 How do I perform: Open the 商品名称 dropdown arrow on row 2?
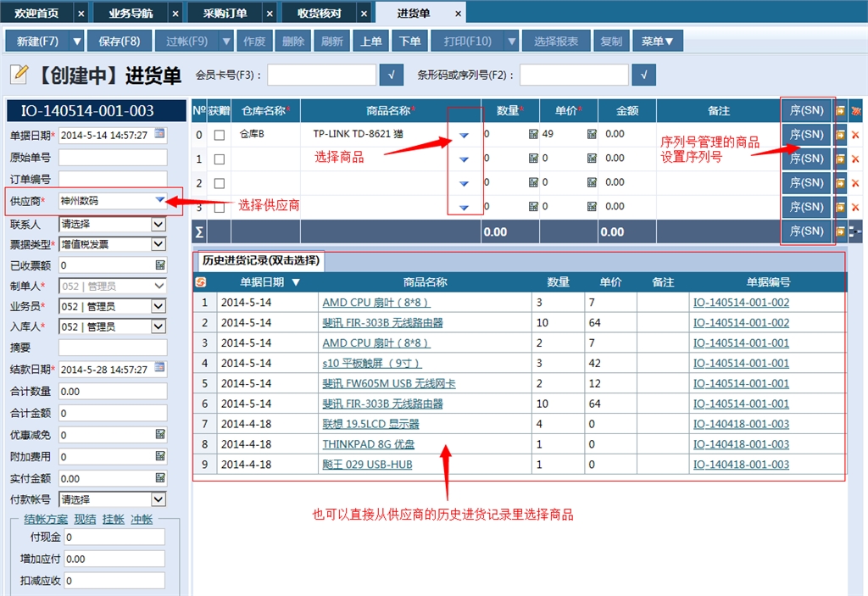click(x=463, y=182)
